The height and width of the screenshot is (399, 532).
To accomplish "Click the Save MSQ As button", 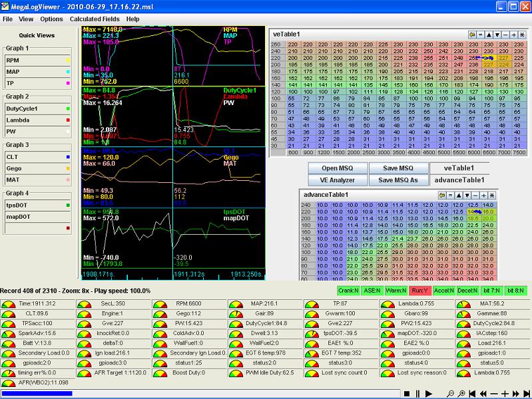I will (399, 180).
